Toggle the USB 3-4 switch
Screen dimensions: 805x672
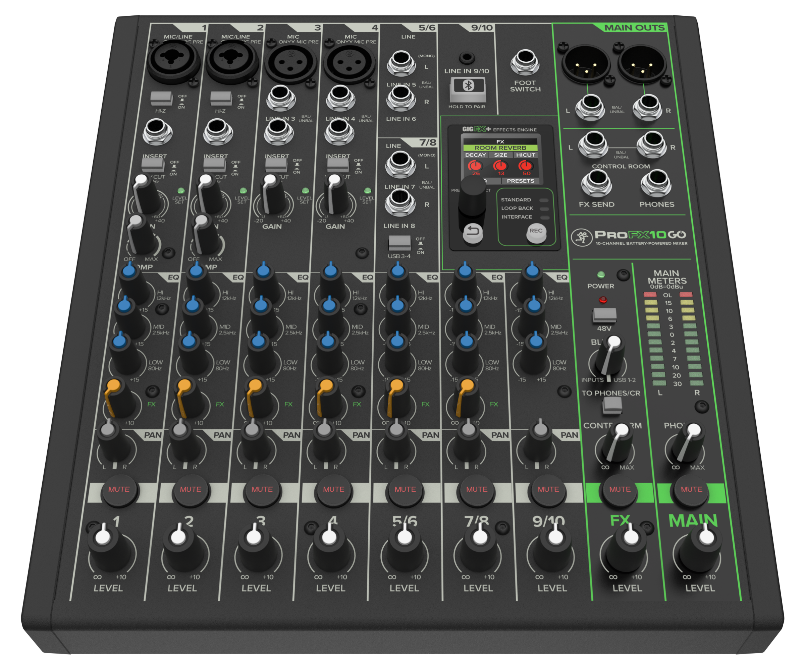[x=399, y=243]
